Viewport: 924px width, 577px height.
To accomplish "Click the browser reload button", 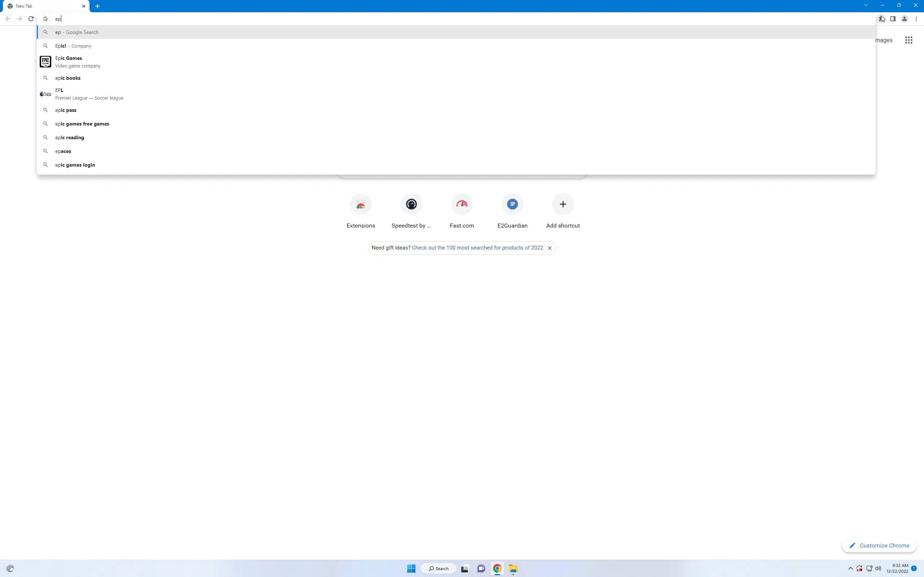I will [31, 19].
